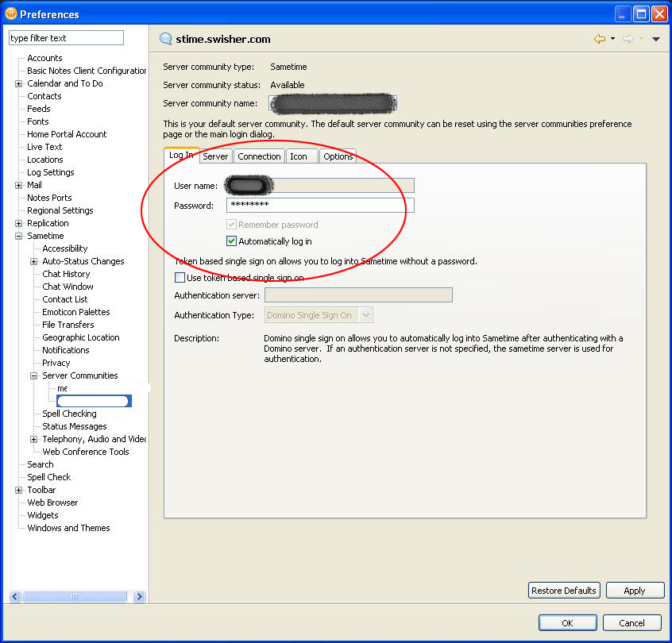Open the view menu triangle at top right
The height and width of the screenshot is (643, 672).
click(655, 39)
